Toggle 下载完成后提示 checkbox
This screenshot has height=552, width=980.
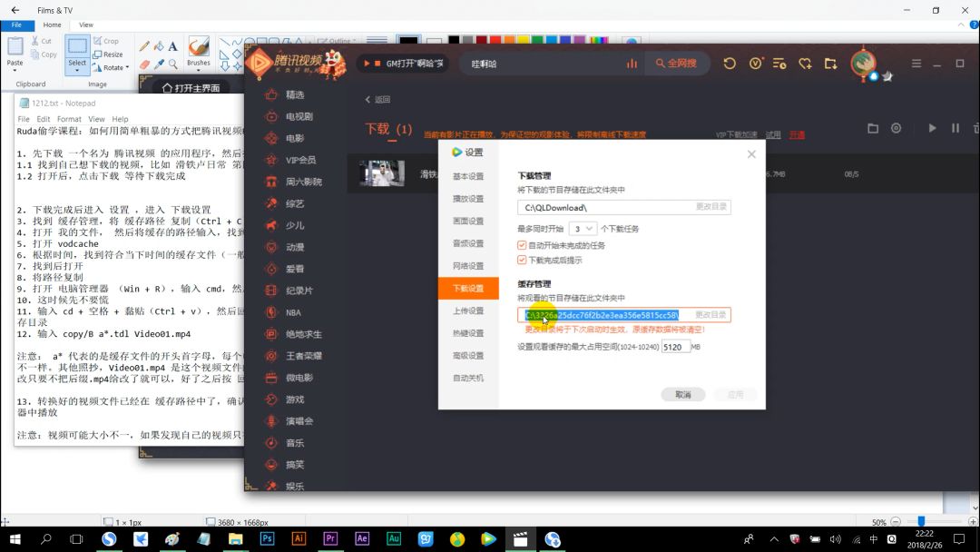(522, 260)
